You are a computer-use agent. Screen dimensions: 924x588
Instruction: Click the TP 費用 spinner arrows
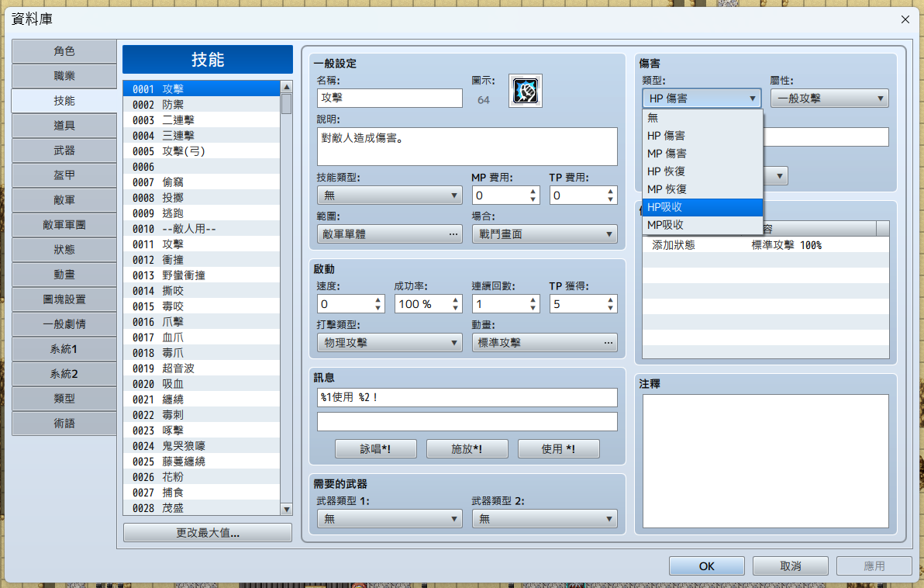(611, 195)
